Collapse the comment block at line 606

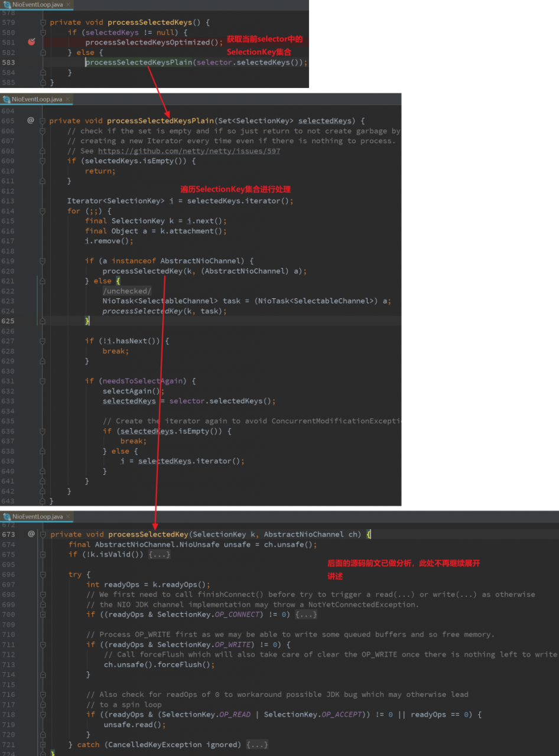[43, 131]
